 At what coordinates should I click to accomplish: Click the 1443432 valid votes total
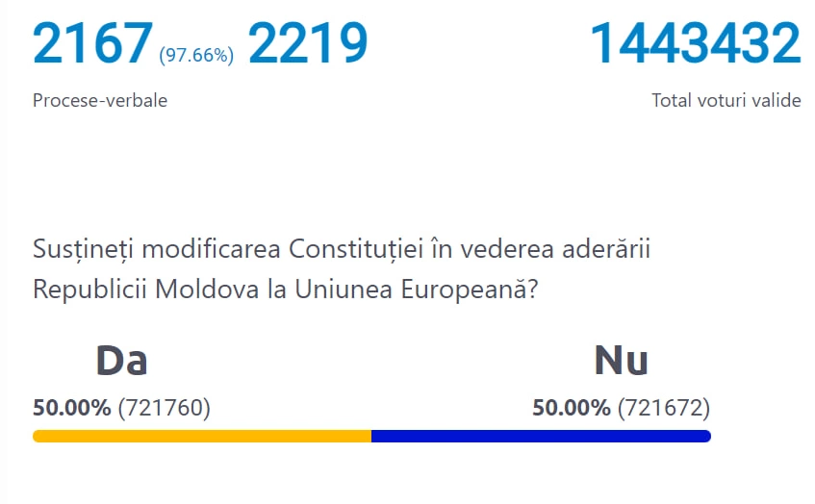(695, 45)
